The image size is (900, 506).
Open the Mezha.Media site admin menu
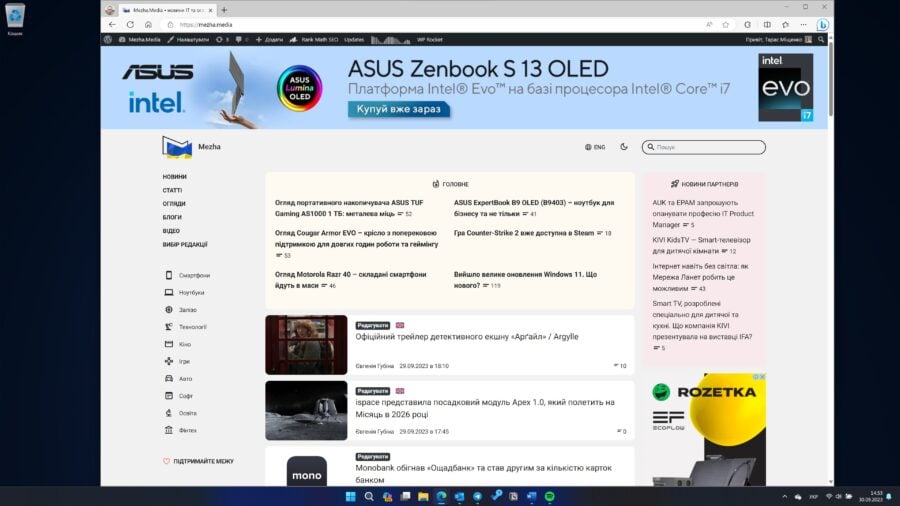pos(139,40)
